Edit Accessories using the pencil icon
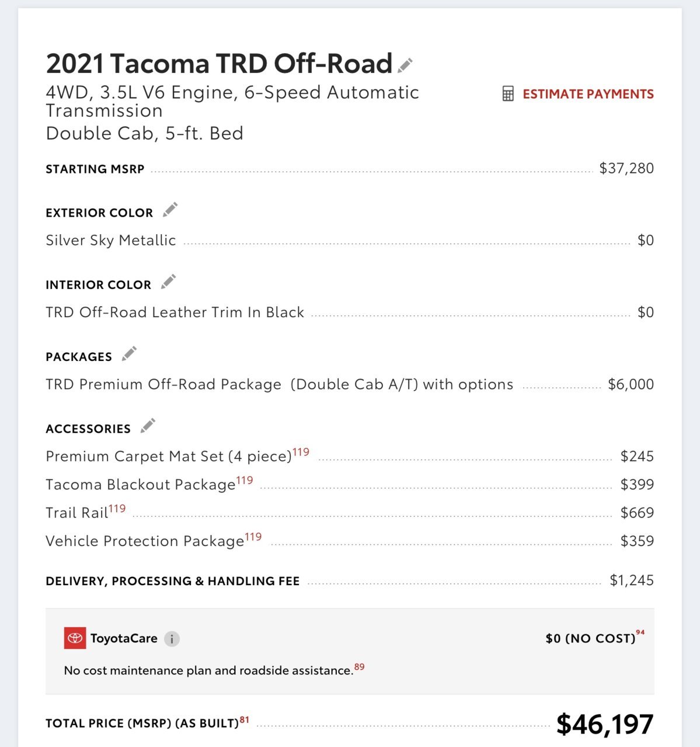The height and width of the screenshot is (747, 700). pyautogui.click(x=148, y=426)
